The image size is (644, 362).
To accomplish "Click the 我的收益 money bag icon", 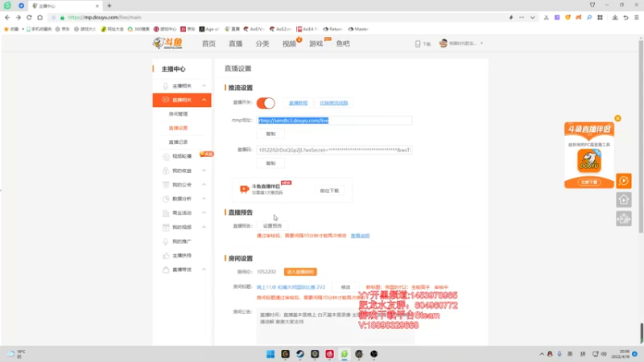I will click(x=166, y=171).
